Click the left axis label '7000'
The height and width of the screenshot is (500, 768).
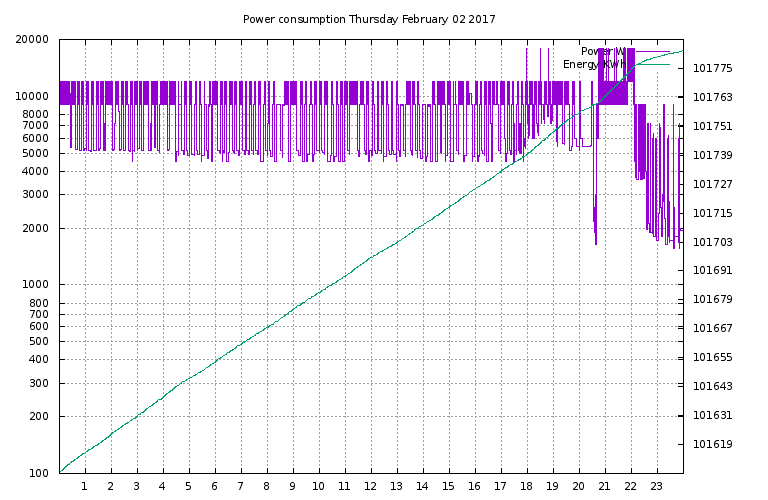(x=35, y=125)
